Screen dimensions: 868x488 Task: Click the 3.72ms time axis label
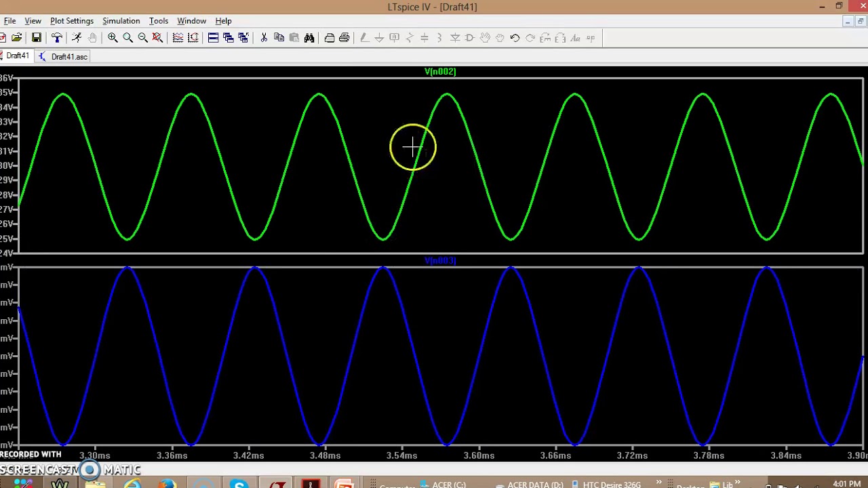[632, 455]
